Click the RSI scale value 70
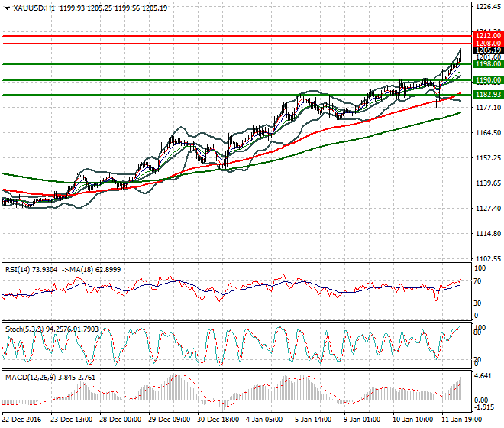Viewport: 504px width, 428px height. pyautogui.click(x=477, y=281)
